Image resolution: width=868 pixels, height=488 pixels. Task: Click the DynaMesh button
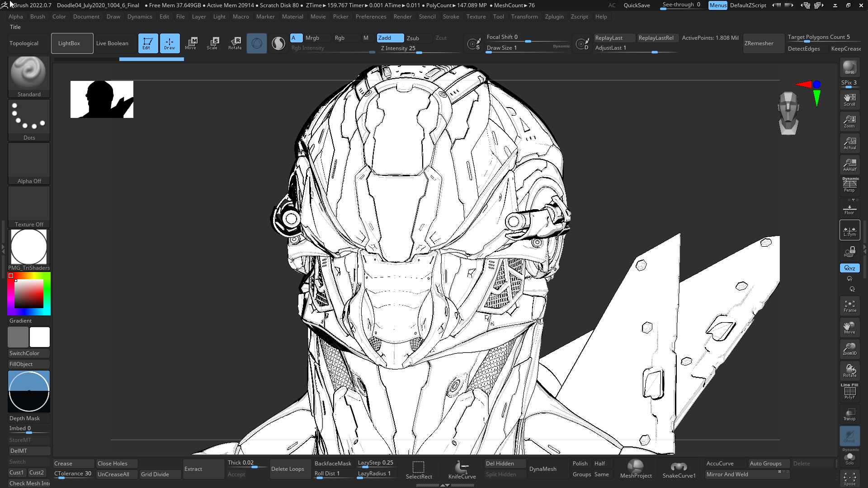pyautogui.click(x=547, y=469)
